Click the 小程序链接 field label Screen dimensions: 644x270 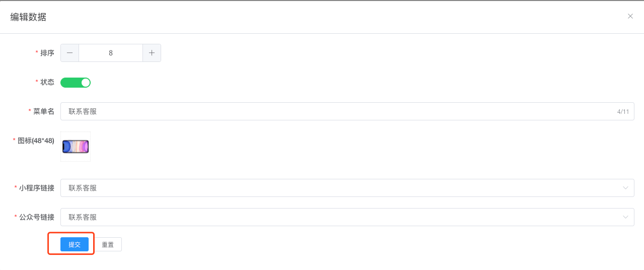click(x=37, y=188)
